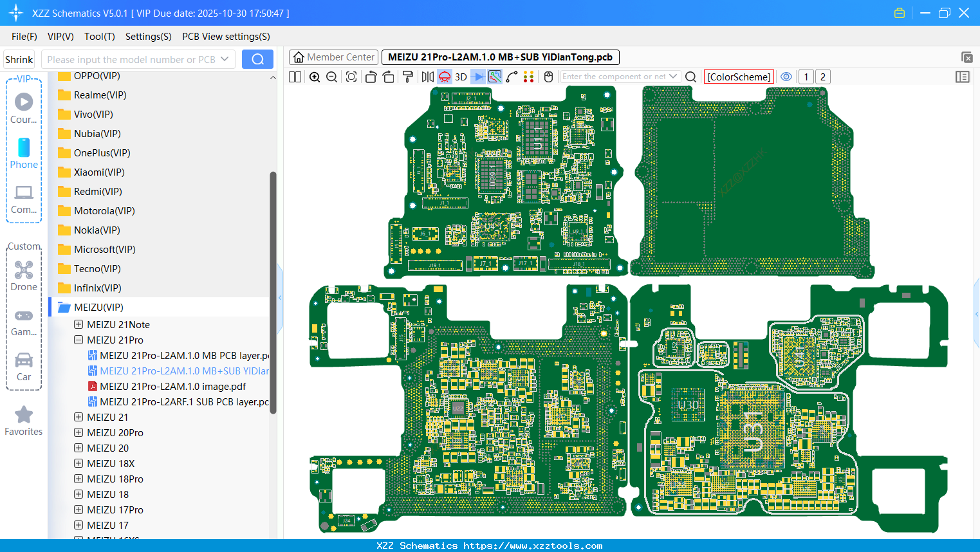The width and height of the screenshot is (980, 552).
Task: Open PCB View settings(S) menu
Action: (x=226, y=37)
